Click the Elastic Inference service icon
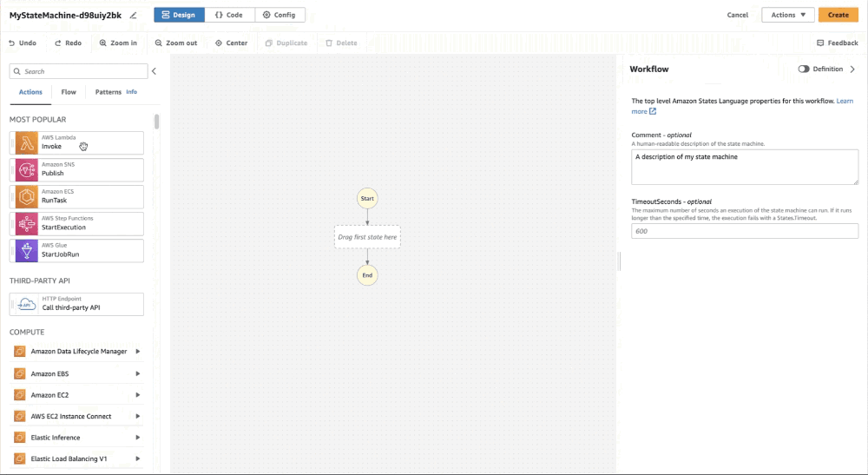Image resolution: width=868 pixels, height=475 pixels. 19,438
